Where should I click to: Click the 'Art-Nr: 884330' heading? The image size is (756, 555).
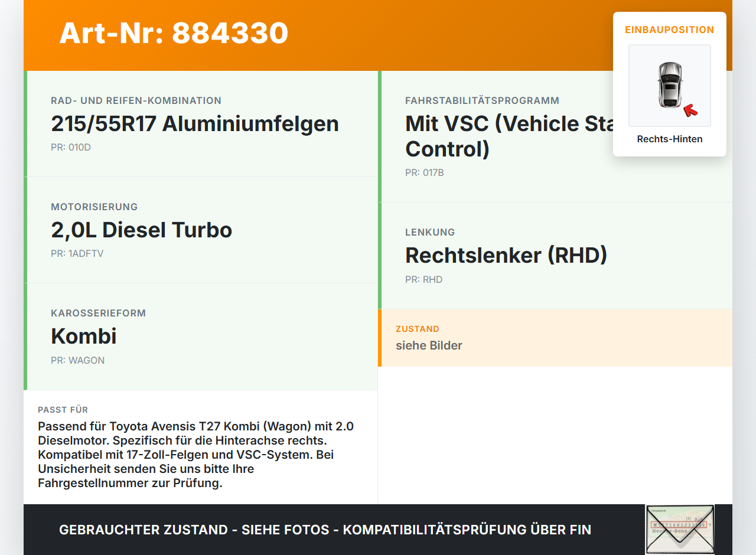[x=174, y=33]
